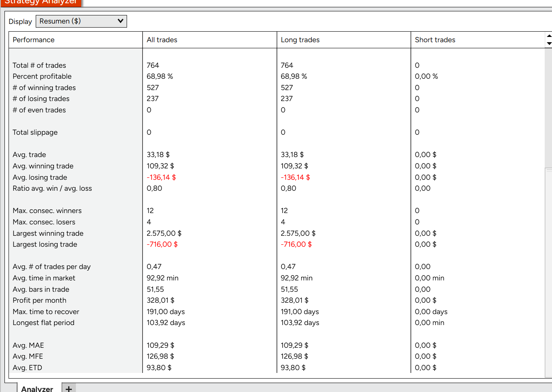Select the Percent profitable row label

click(x=42, y=76)
